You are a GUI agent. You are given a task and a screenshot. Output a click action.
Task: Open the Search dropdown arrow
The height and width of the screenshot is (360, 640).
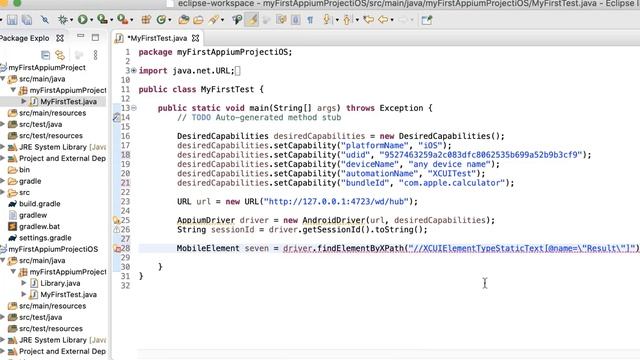[222, 20]
